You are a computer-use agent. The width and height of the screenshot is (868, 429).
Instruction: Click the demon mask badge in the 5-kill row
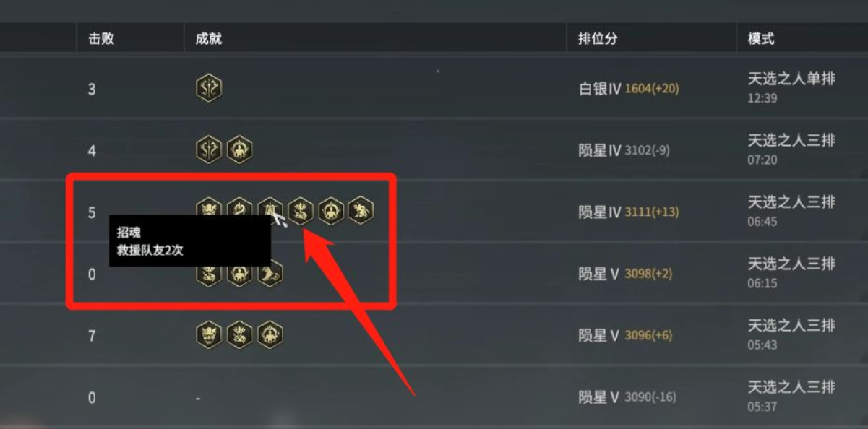tap(209, 212)
